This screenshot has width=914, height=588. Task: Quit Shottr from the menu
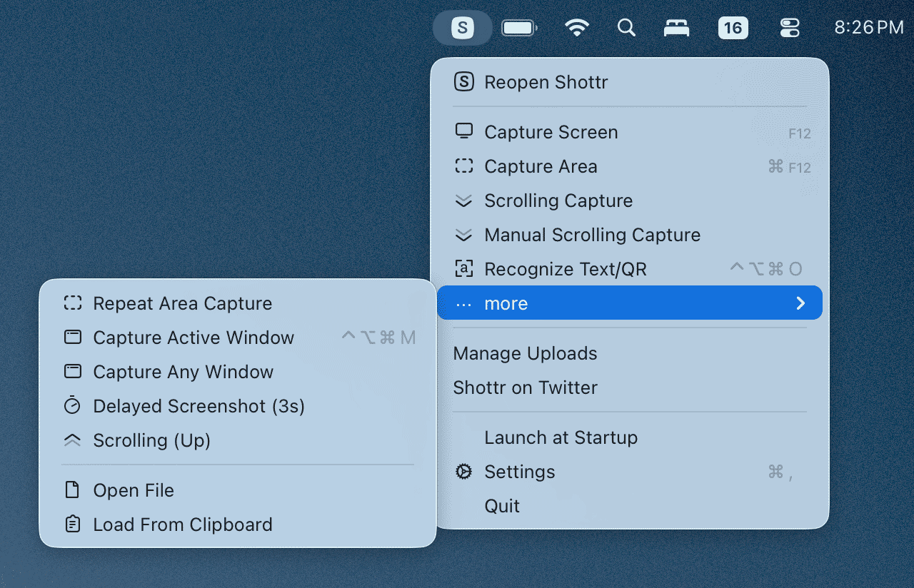pos(630,506)
